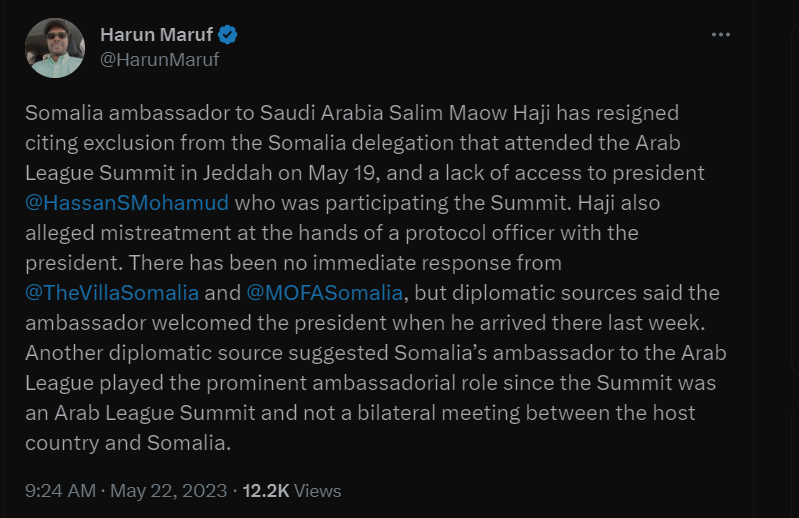Click the May 22, 2023 date
The width and height of the screenshot is (799, 518).
click(169, 490)
